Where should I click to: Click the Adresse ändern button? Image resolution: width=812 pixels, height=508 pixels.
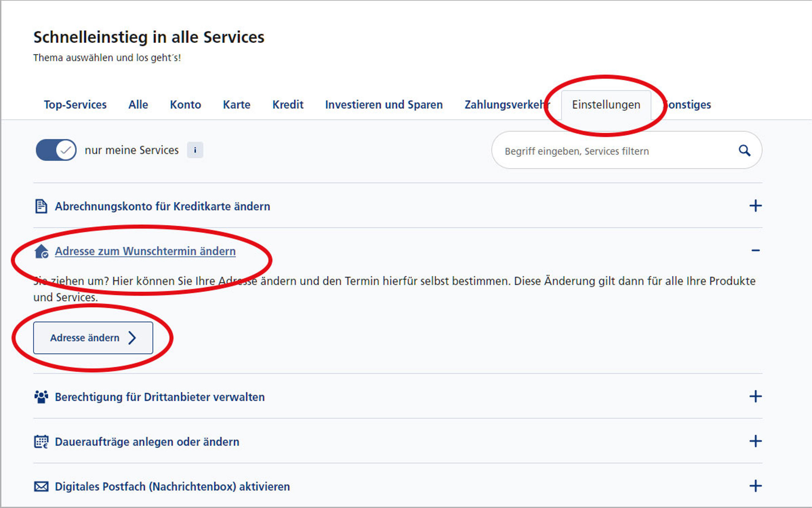pos(93,338)
